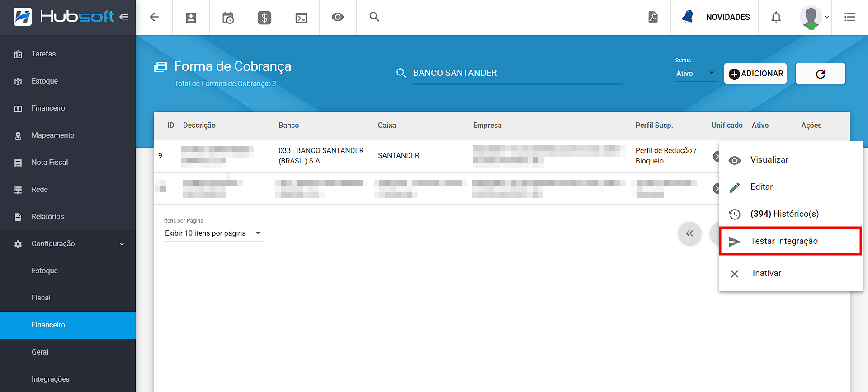Select Fiscal under Configuração
The height and width of the screenshot is (392, 868).
(68, 298)
